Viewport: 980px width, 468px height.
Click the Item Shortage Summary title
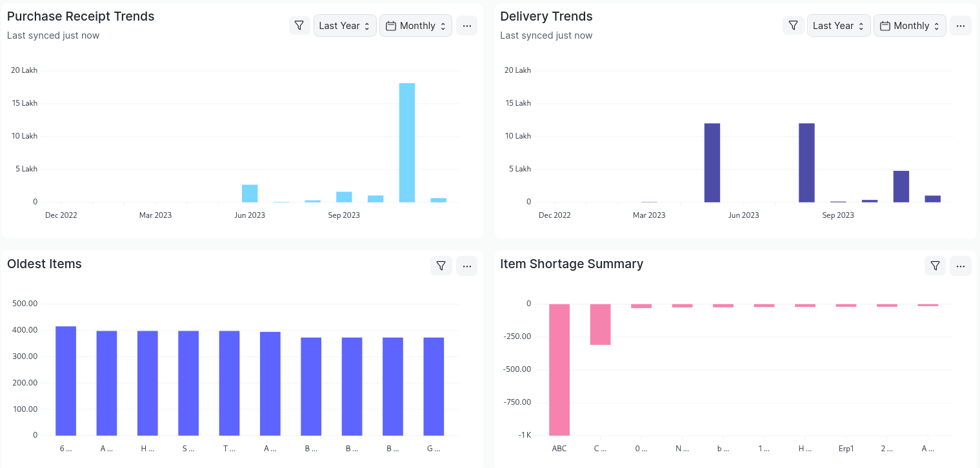572,264
